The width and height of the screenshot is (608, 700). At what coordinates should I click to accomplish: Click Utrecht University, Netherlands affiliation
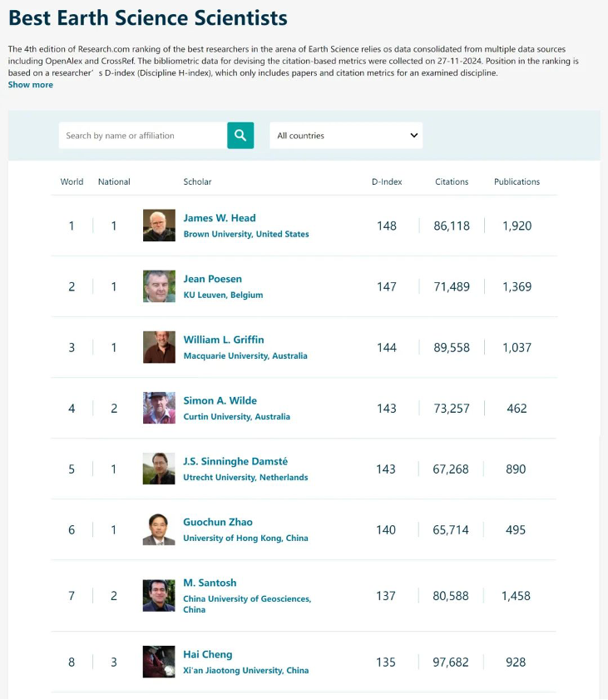(x=245, y=478)
